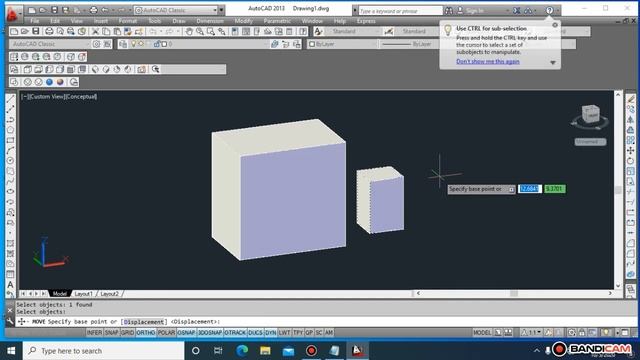Open the File menu

point(35,21)
